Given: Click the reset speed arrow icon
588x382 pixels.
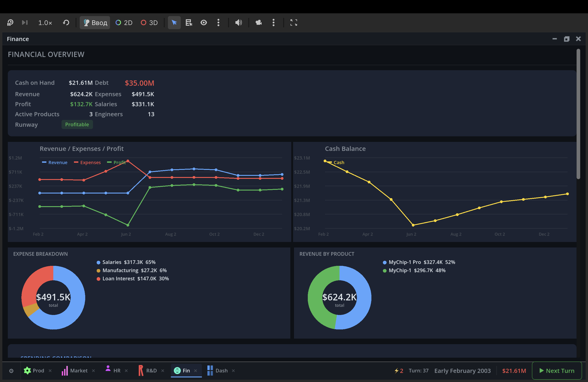Looking at the screenshot, I should (66, 23).
